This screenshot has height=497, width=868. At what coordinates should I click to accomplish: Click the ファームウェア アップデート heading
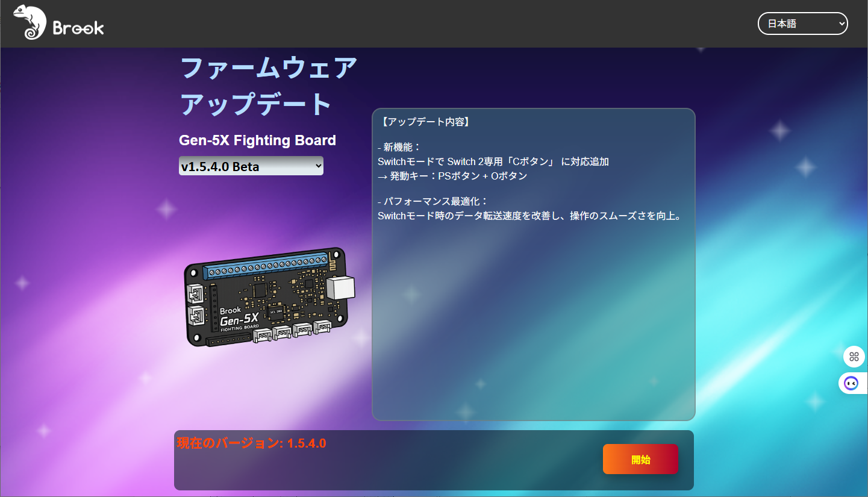[x=269, y=86]
